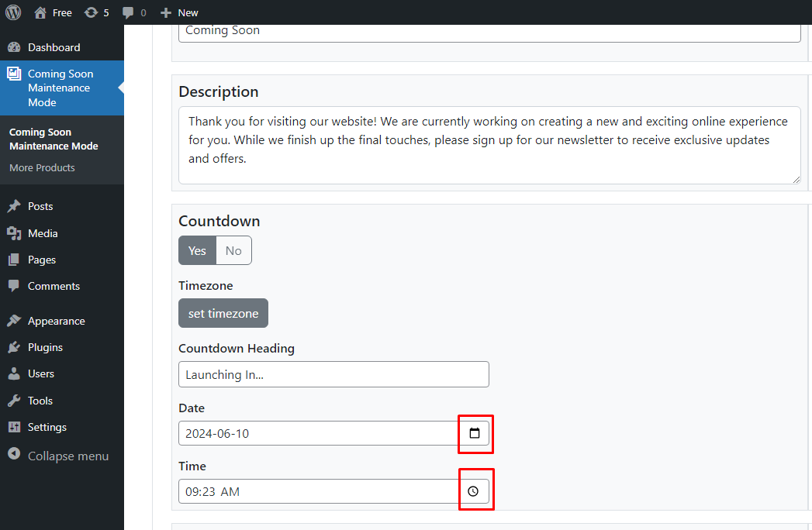
Task: Open the clock picker for Time field
Action: (x=473, y=491)
